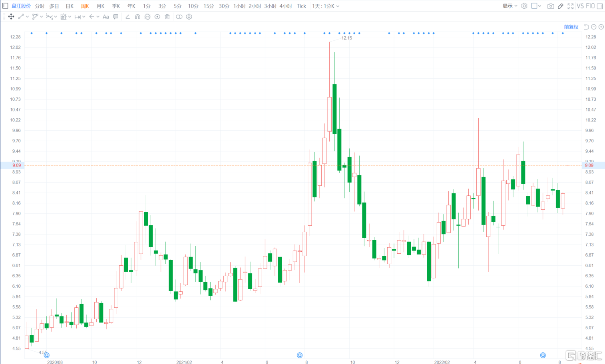Click the 前复权 price adjustment link
The image size is (605, 364).
(571, 27)
